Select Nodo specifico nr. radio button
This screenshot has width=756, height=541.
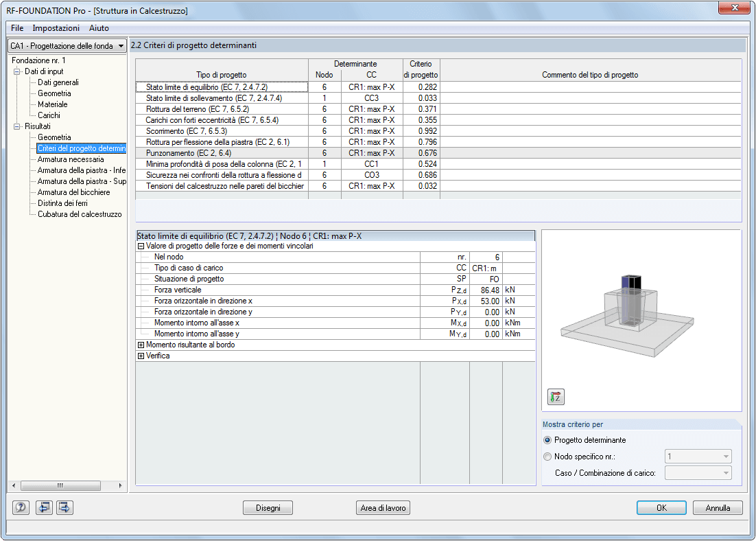click(x=547, y=457)
